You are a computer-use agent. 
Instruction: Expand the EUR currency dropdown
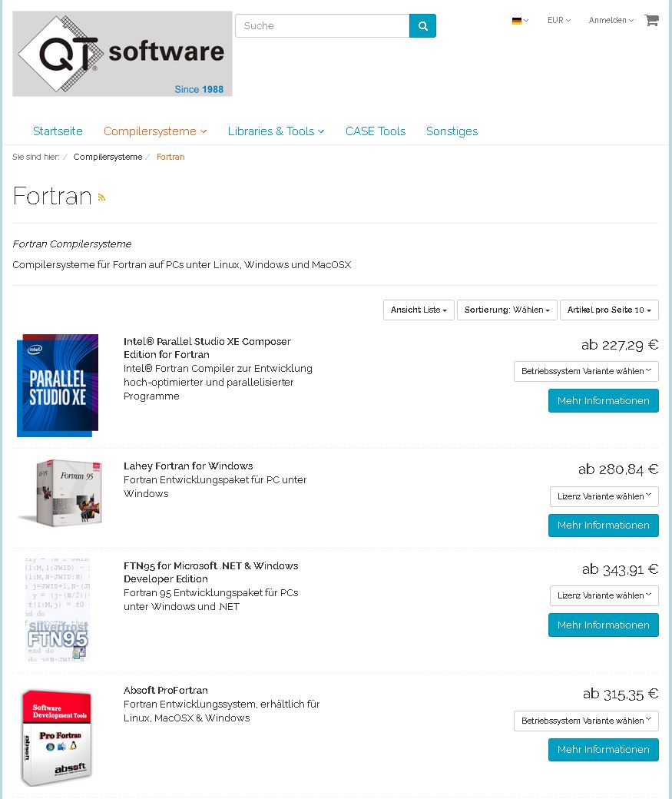(559, 21)
